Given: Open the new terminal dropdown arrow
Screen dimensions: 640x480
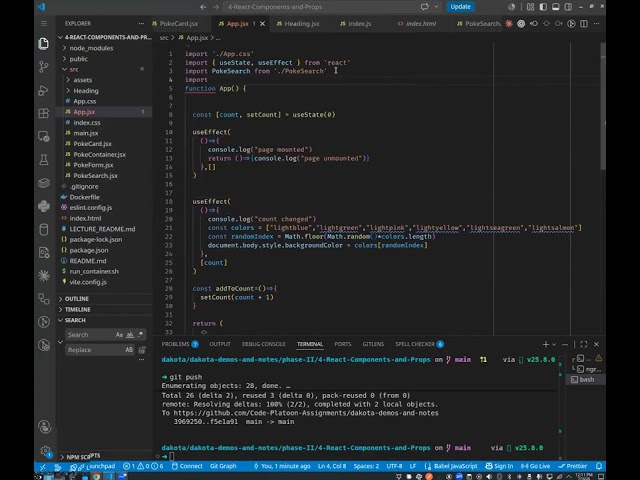Looking at the screenshot, I should tap(554, 344).
